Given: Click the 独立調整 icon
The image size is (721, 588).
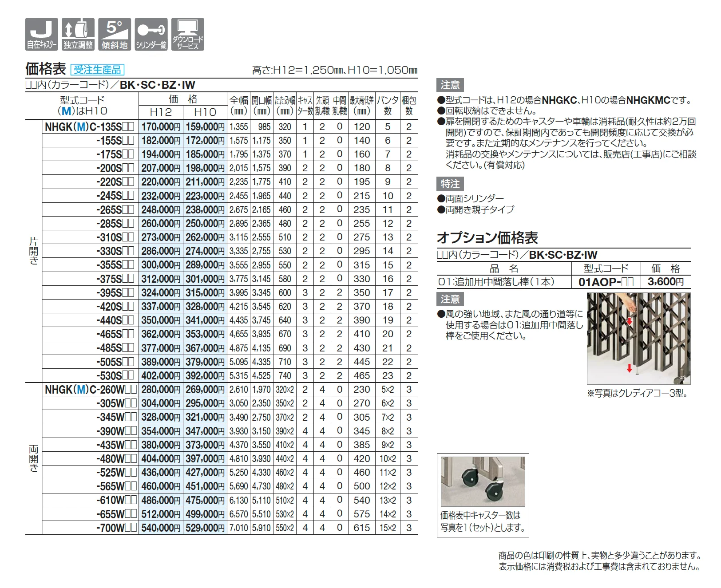Looking at the screenshot, I should point(78,34).
